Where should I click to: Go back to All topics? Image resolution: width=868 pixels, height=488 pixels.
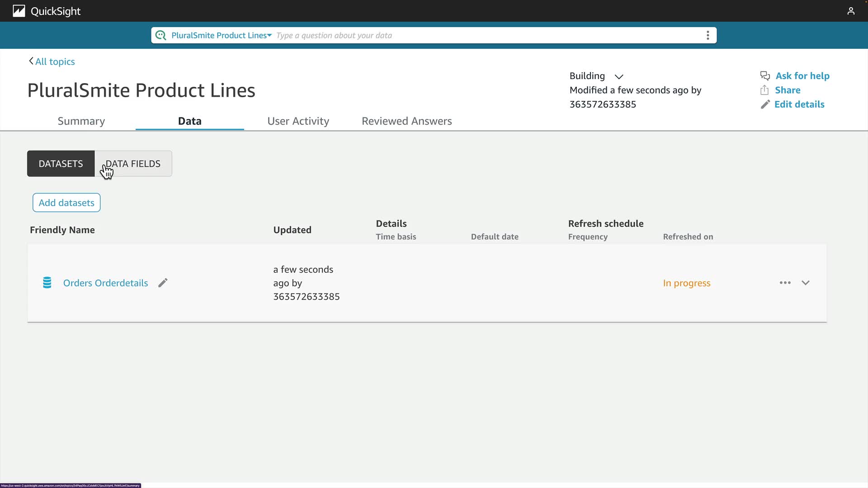(x=52, y=61)
